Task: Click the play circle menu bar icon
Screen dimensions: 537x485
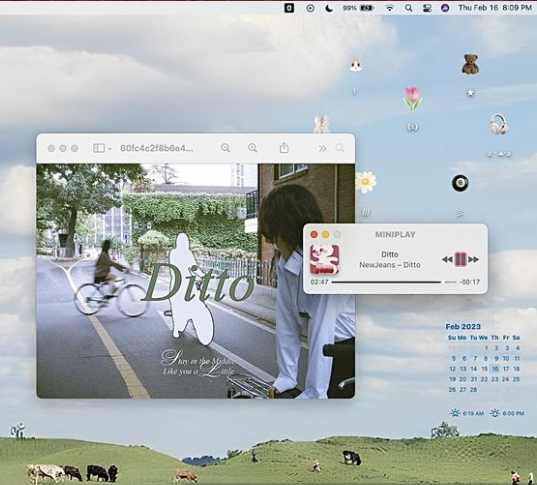Action: [310, 8]
